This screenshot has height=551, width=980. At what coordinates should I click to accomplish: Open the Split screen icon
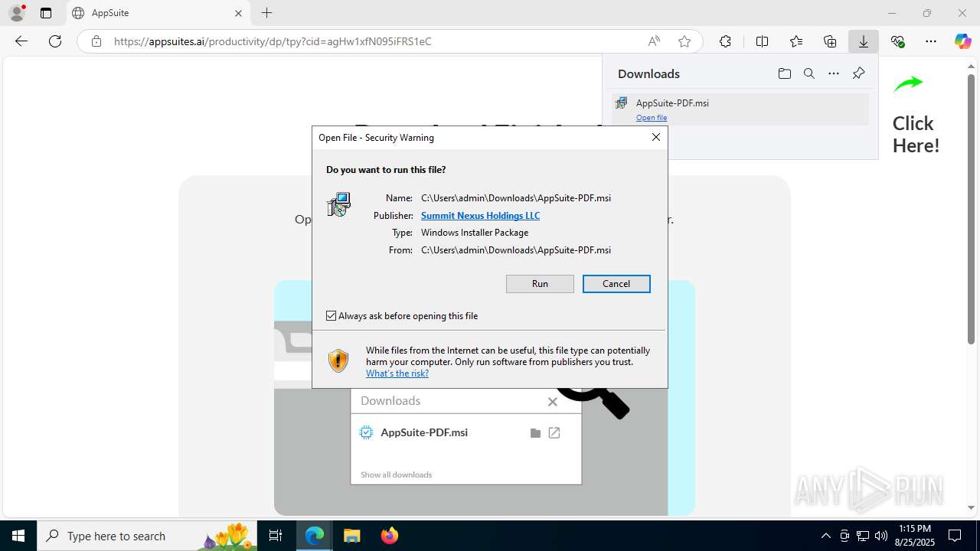[x=762, y=41]
